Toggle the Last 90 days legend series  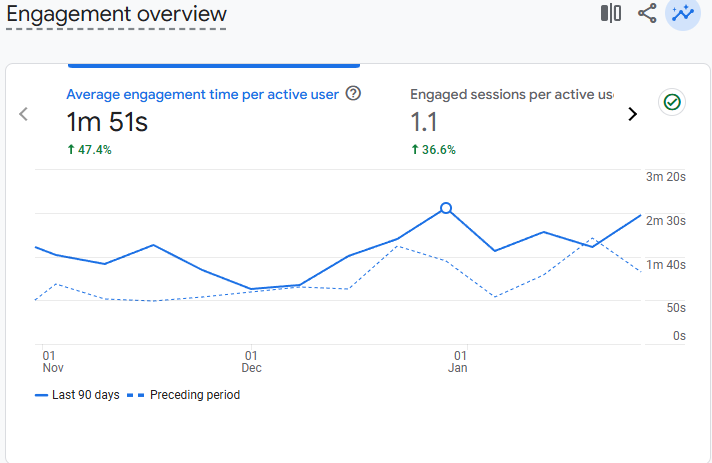77,395
